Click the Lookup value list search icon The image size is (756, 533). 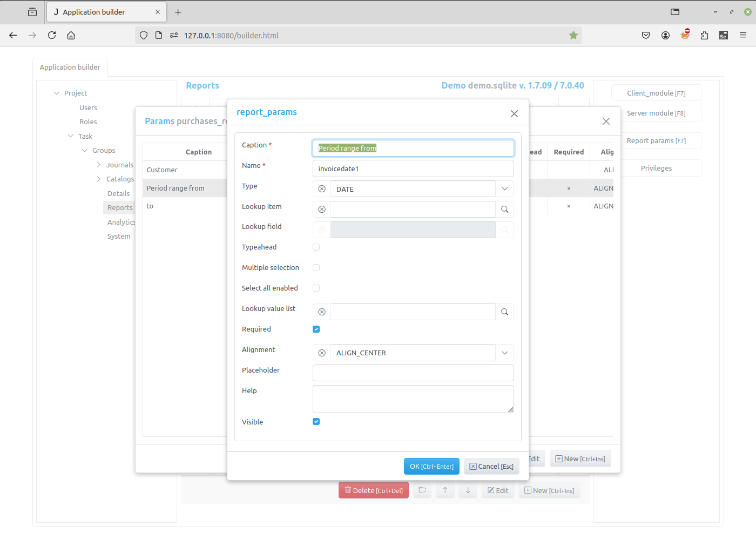504,312
